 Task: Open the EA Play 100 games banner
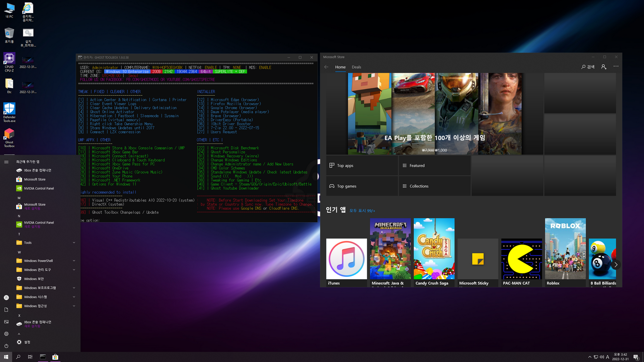pos(435,114)
